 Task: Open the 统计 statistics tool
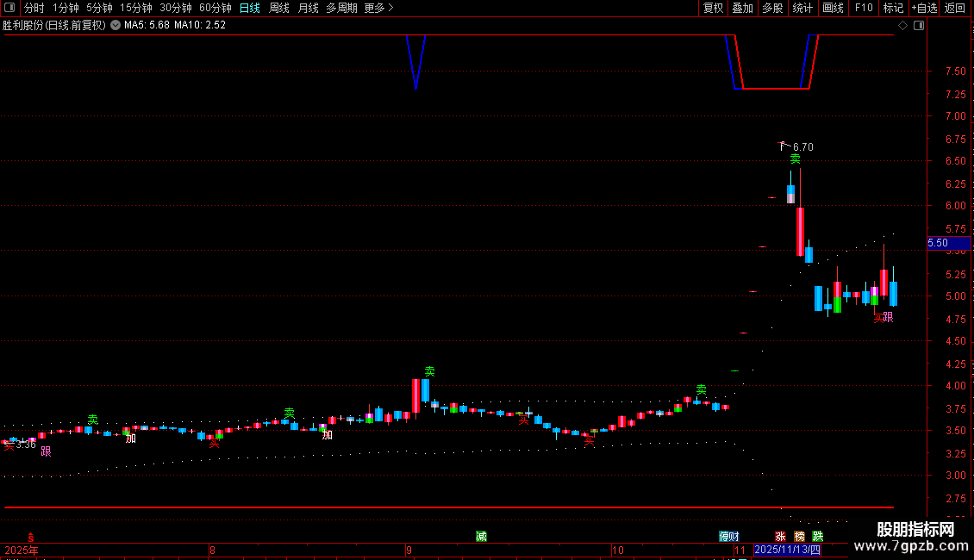[802, 8]
